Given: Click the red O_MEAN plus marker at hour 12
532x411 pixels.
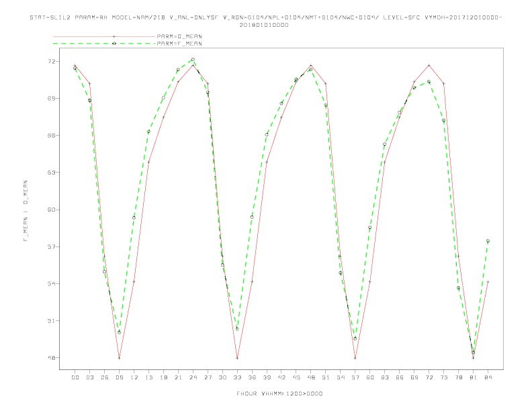Looking at the screenshot, I should pyautogui.click(x=134, y=281).
